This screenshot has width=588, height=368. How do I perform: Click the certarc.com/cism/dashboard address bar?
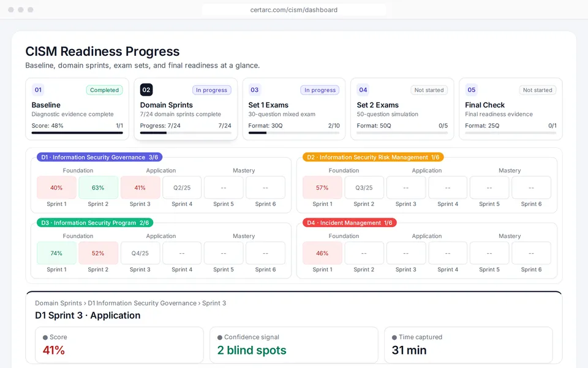click(294, 10)
